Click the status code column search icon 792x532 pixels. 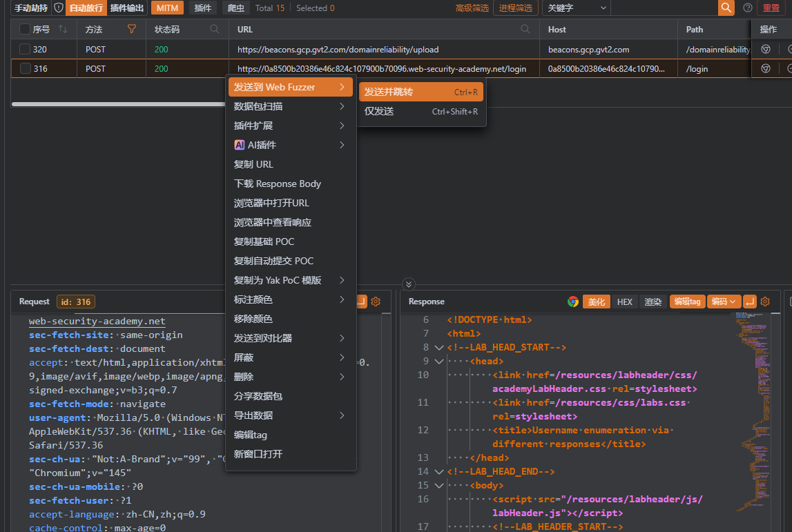(215, 29)
